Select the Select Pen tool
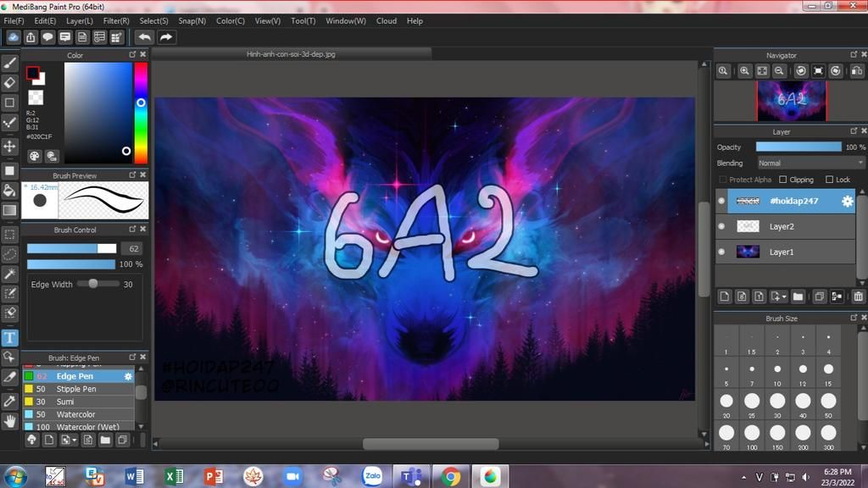Viewport: 868px width, 488px height. [10, 293]
